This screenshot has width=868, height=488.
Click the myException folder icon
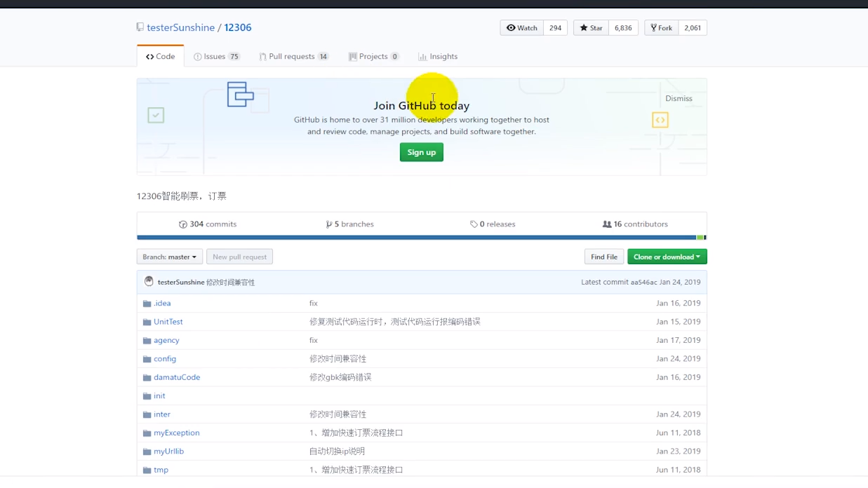147,433
